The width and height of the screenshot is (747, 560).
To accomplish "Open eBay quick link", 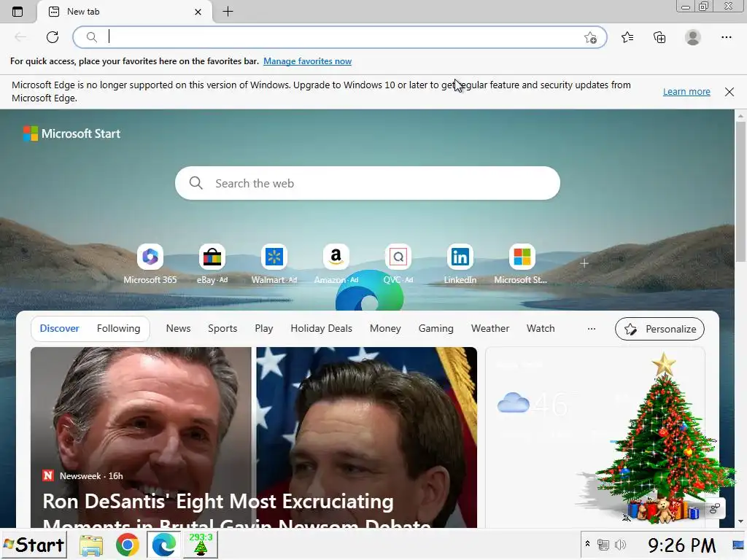I will pyautogui.click(x=212, y=264).
